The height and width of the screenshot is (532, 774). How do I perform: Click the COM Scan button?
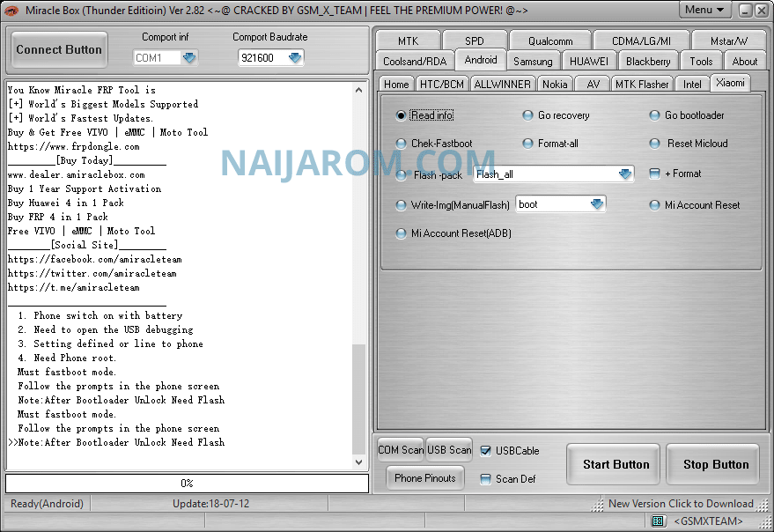[401, 450]
